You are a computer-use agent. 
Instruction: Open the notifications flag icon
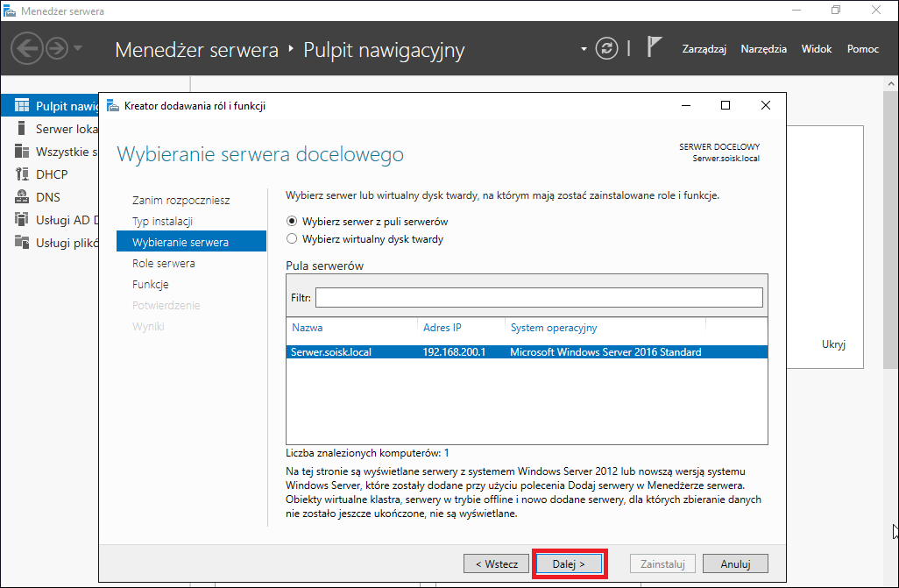[x=655, y=46]
